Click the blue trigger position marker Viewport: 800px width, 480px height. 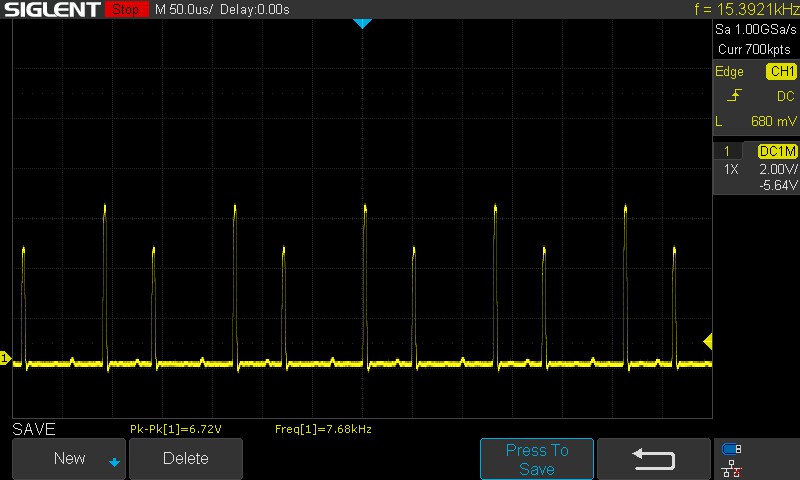coord(362,23)
